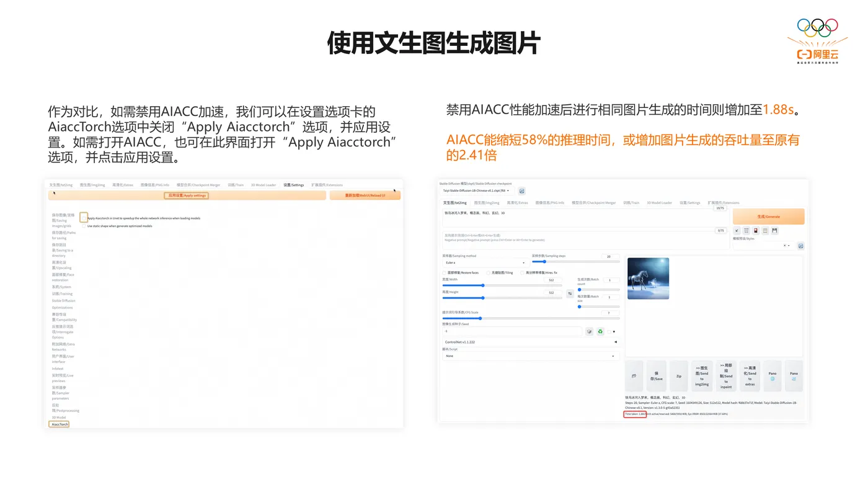Image resolution: width=868 pixels, height=489 pixels.
Task: Click the dice icon to randomize seed
Action: (589, 331)
